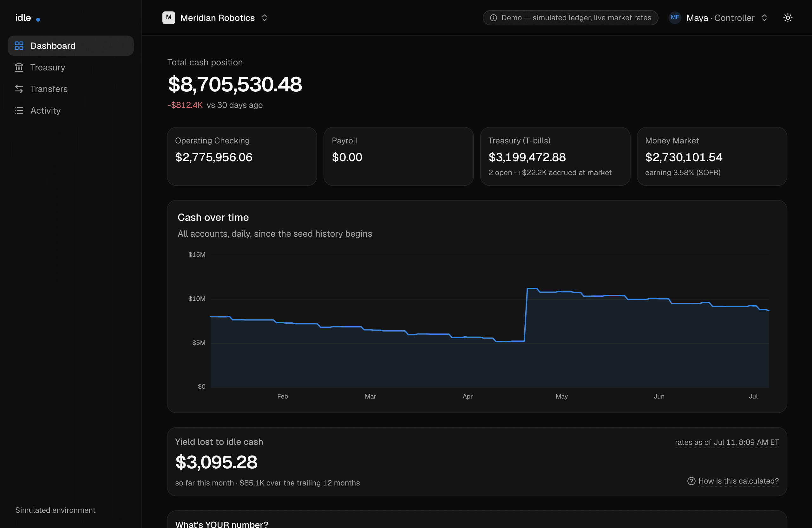Open the Money Market account card

coord(712,156)
